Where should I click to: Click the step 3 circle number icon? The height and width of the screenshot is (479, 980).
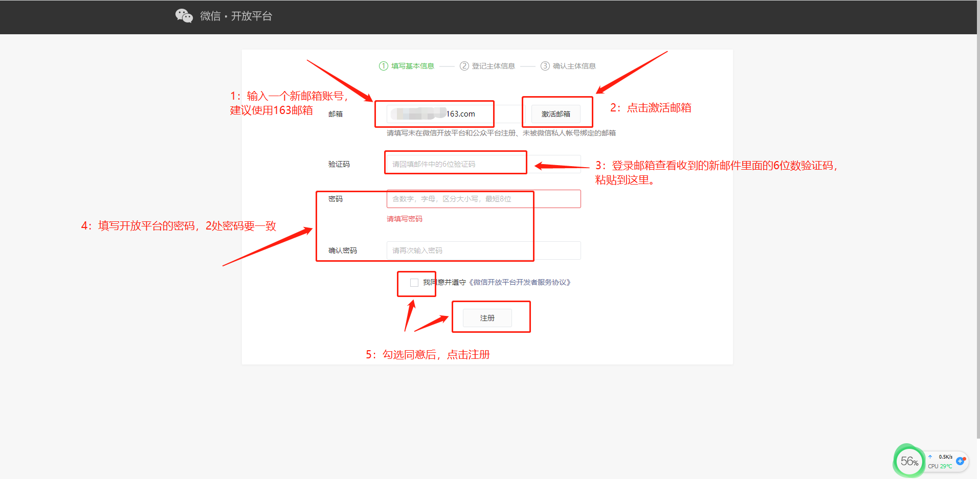click(545, 66)
